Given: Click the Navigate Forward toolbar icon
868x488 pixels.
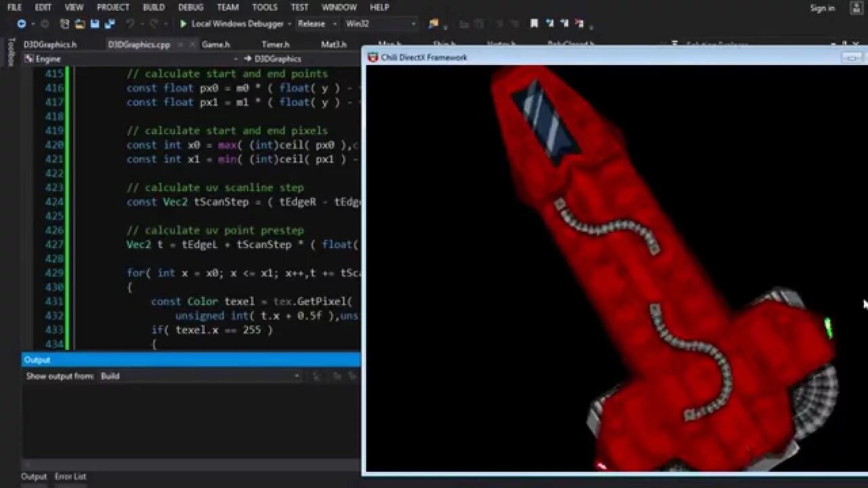Looking at the screenshot, I should (x=45, y=24).
